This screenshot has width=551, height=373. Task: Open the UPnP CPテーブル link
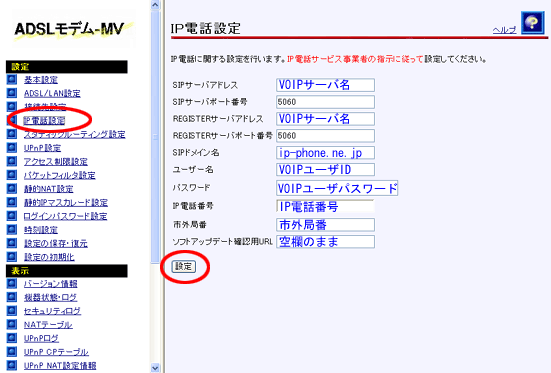(56, 352)
